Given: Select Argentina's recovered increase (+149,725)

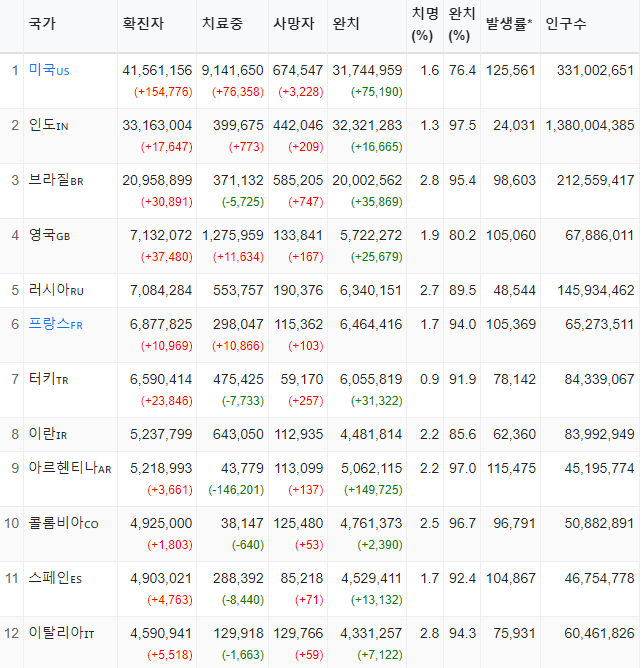Looking at the screenshot, I should coord(373,490).
